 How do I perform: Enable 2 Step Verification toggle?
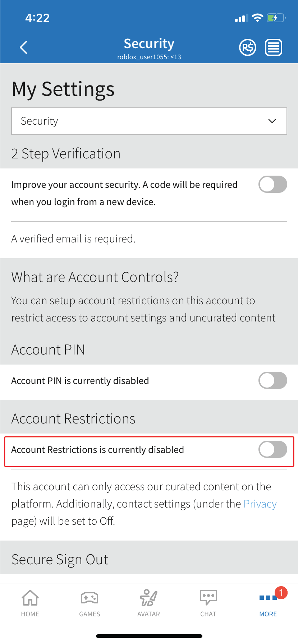point(272,184)
